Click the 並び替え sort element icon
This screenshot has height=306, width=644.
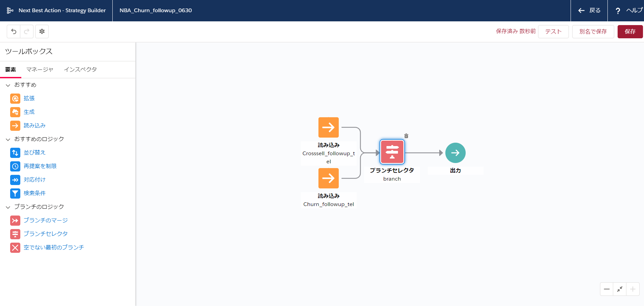[15, 153]
